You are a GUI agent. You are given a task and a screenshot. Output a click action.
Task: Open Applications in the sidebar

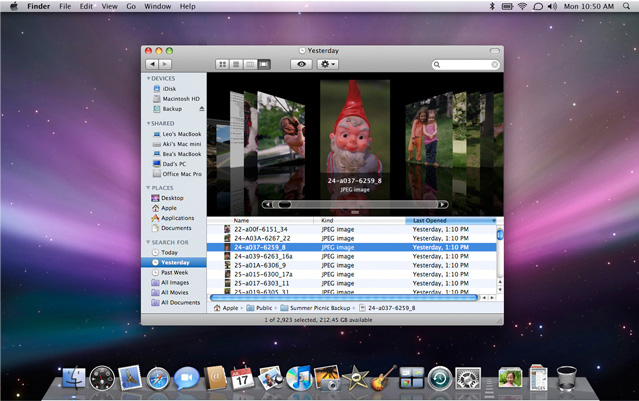(174, 218)
